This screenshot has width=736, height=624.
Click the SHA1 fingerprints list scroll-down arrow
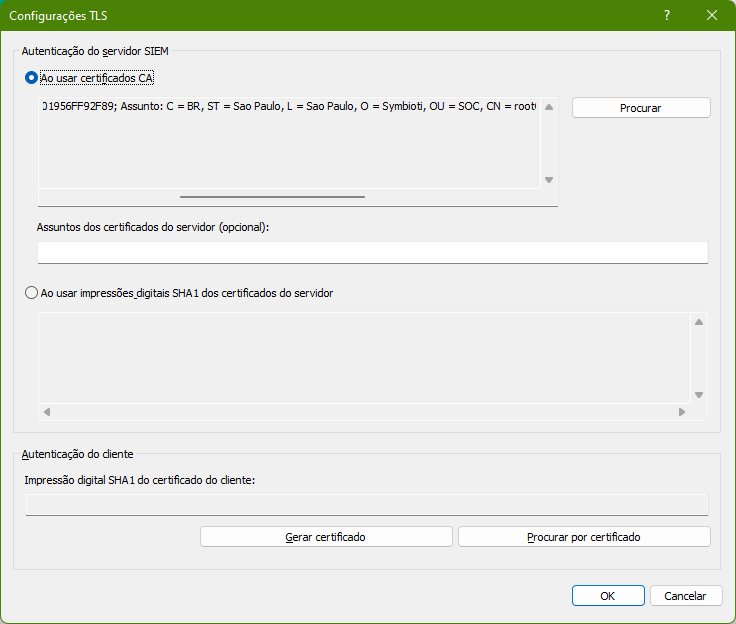click(x=699, y=395)
